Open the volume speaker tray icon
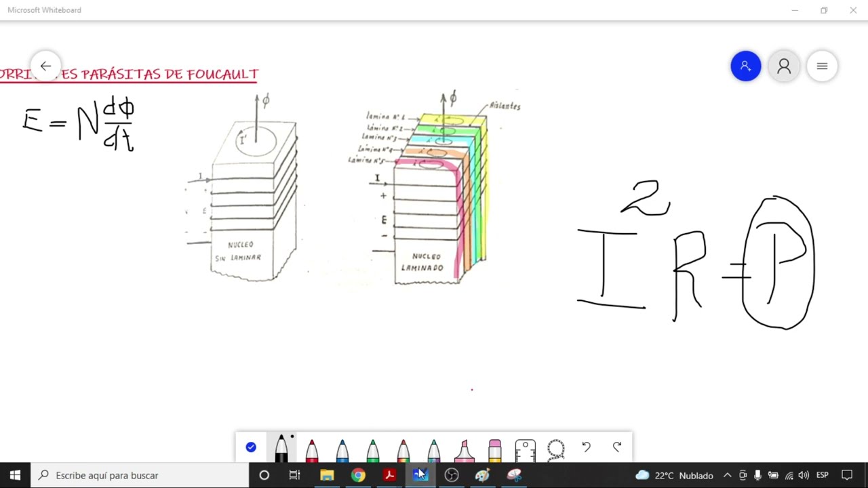Screen dimensions: 868x488 tap(804, 475)
